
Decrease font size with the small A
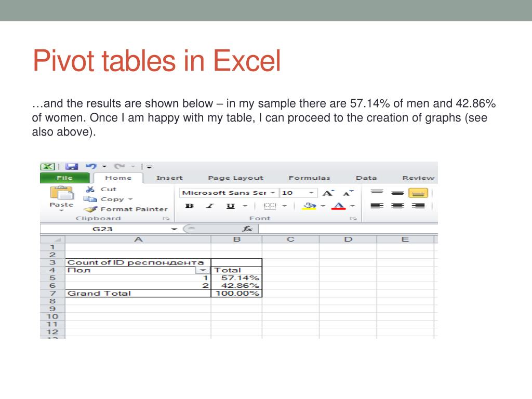[x=348, y=193]
